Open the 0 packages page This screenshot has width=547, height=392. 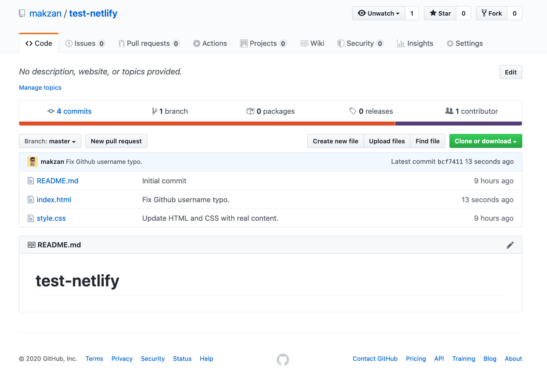click(271, 111)
